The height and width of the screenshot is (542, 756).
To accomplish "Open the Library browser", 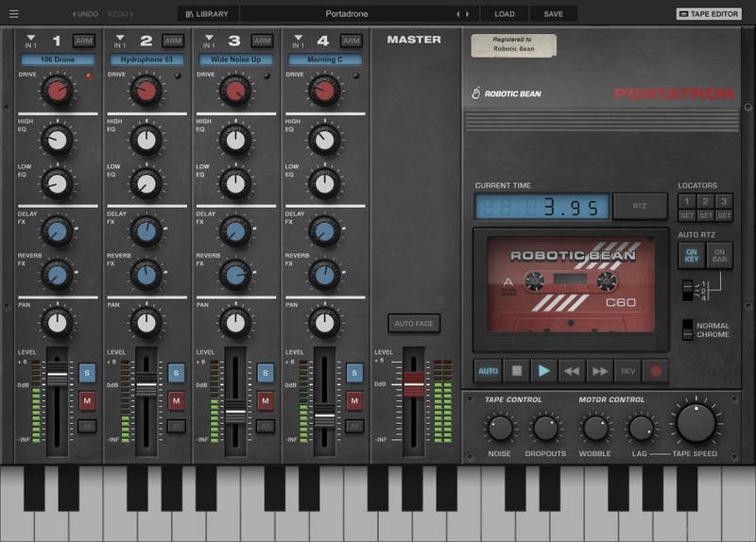I will (x=207, y=14).
